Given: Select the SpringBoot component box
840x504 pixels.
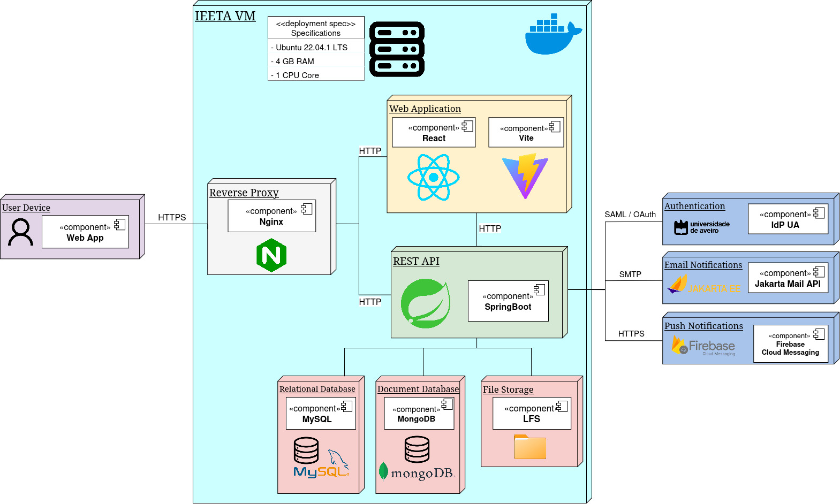Looking at the screenshot, I should 508,301.
